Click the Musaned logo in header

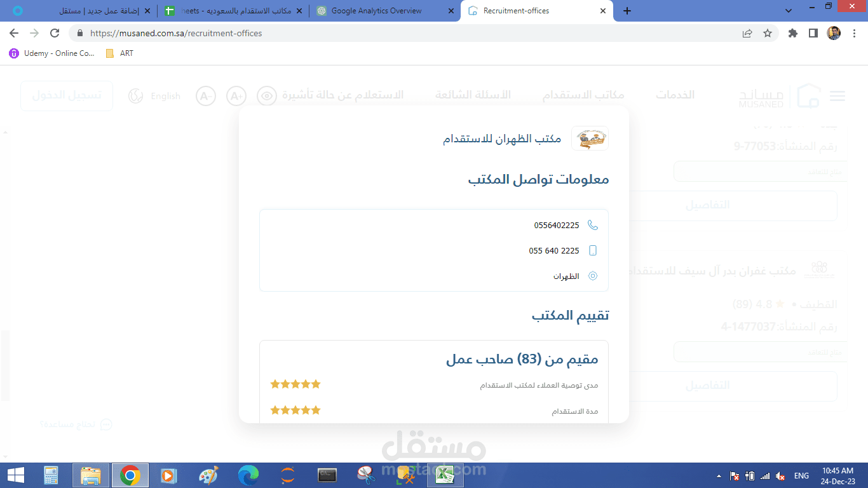click(779, 96)
